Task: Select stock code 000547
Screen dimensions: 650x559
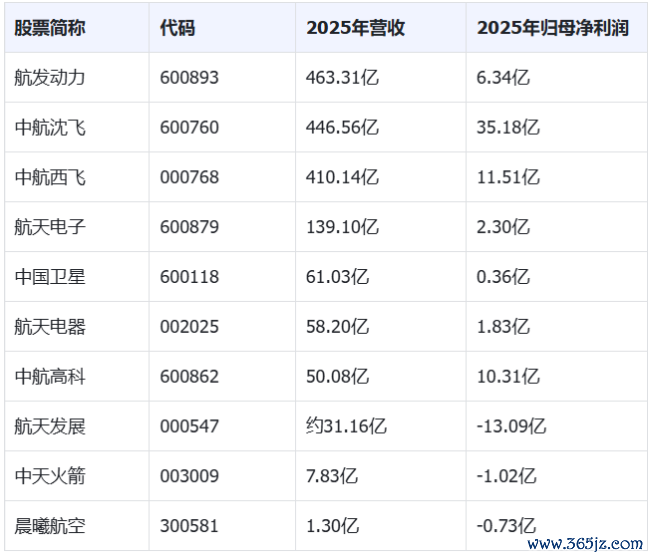Action: (189, 426)
